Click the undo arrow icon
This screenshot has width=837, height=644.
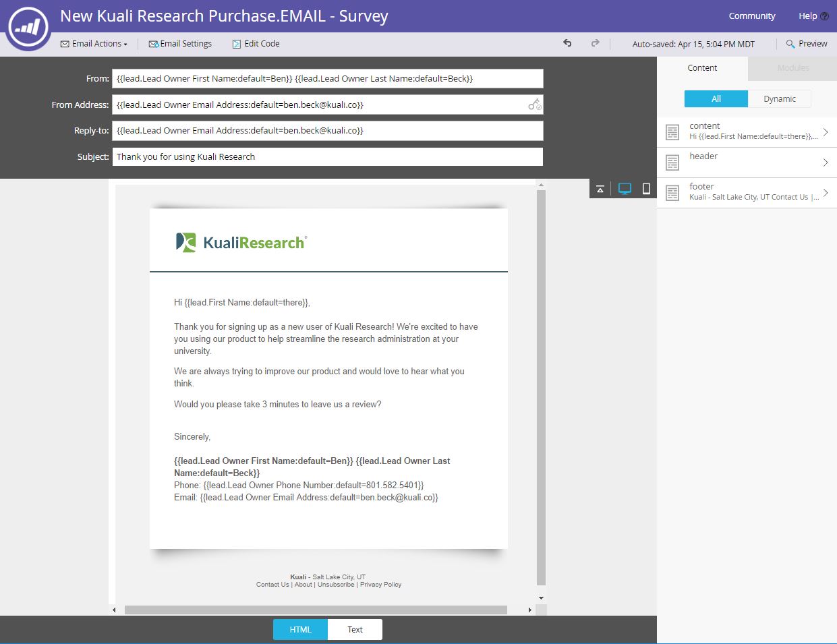[x=567, y=43]
